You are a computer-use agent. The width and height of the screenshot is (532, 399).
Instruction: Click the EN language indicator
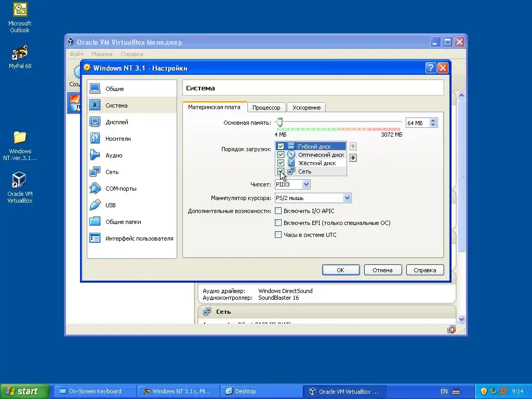tap(444, 391)
